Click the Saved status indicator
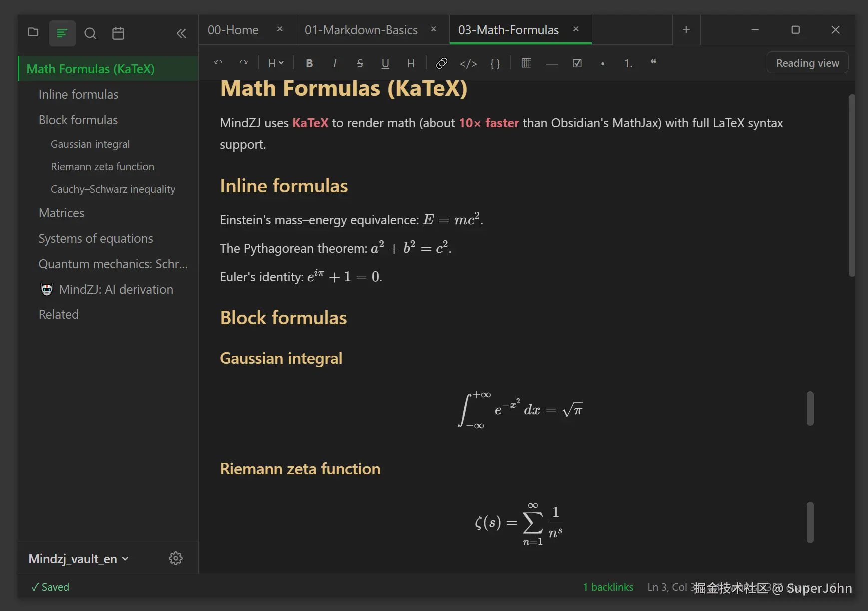868x611 pixels. (50, 587)
